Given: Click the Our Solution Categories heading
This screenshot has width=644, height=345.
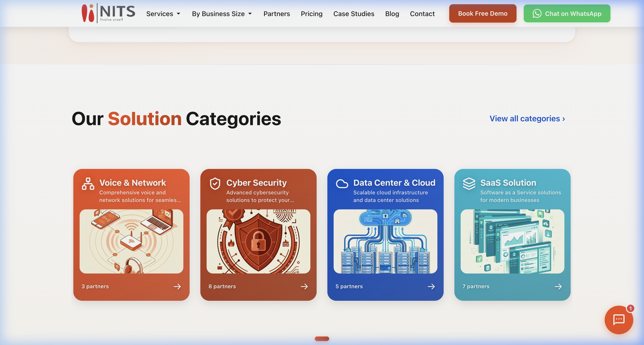Looking at the screenshot, I should point(176,119).
